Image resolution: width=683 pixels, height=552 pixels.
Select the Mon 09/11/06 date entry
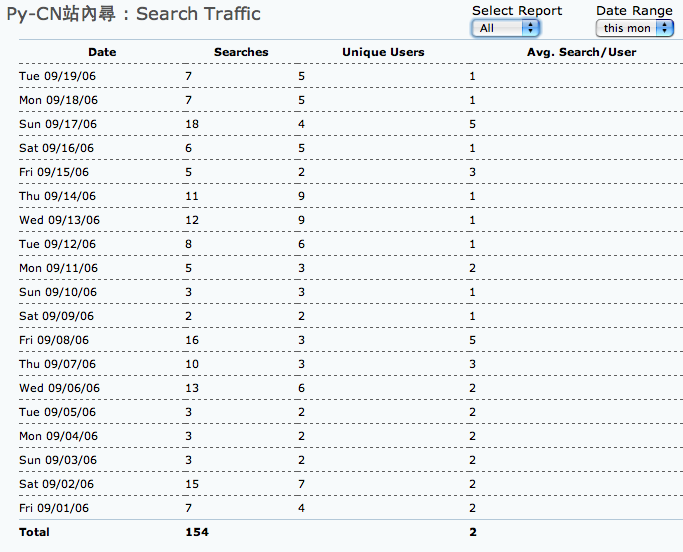click(x=58, y=268)
